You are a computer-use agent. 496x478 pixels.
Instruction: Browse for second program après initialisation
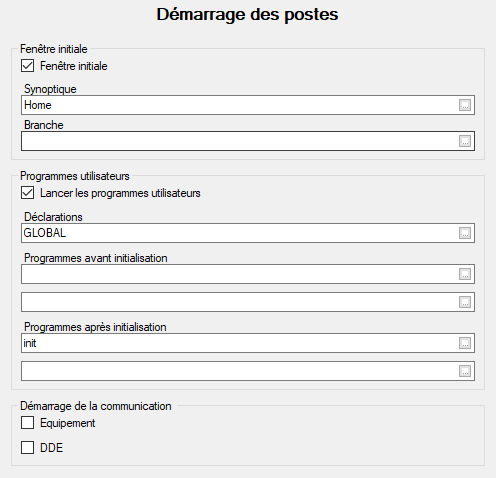point(465,371)
